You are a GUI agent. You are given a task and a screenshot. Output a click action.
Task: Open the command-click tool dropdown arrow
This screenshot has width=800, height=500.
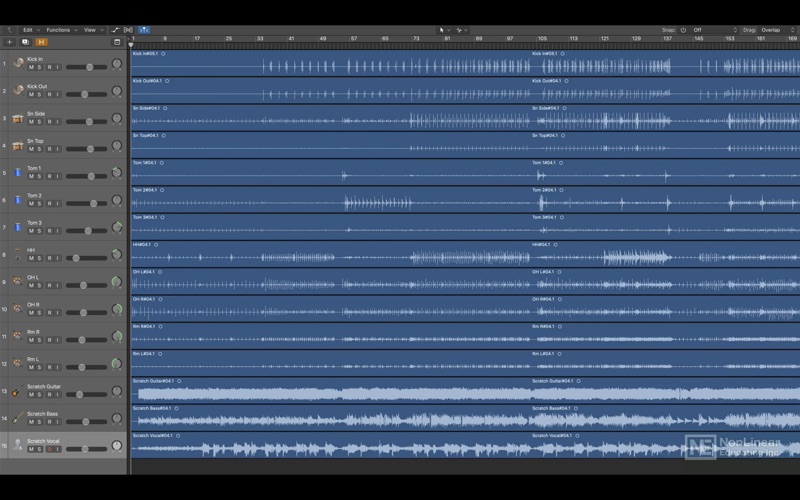coord(466,30)
